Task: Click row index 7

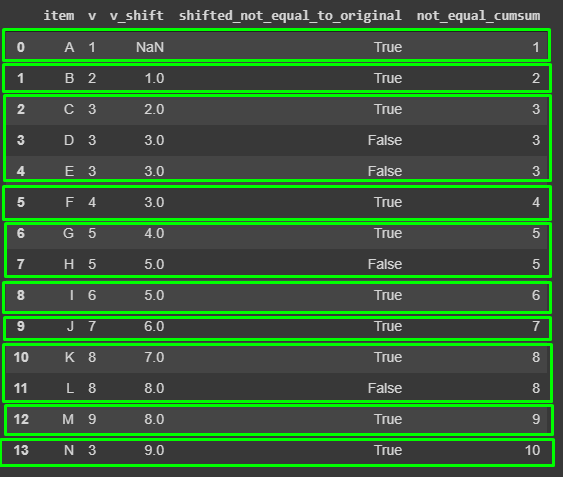Action: coord(21,264)
